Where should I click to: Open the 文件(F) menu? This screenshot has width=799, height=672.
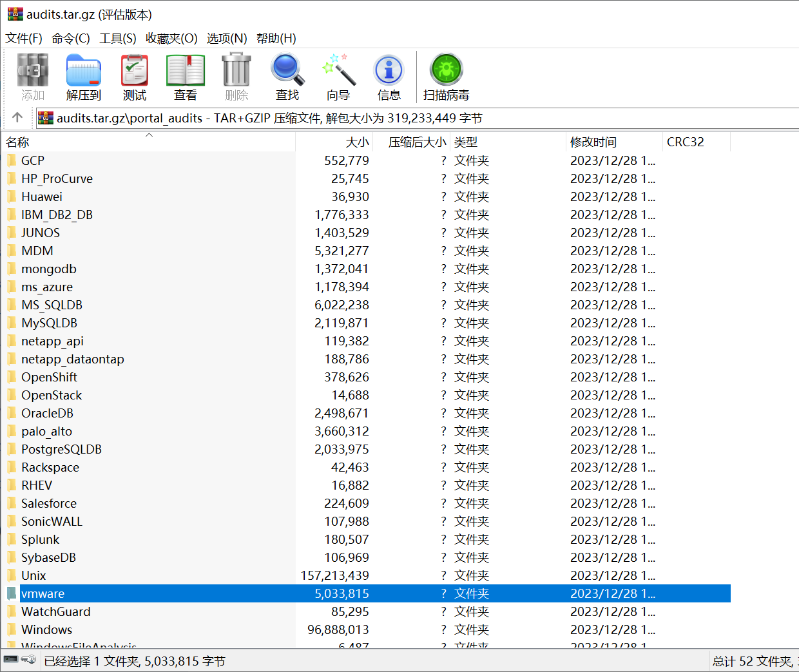[x=24, y=39]
